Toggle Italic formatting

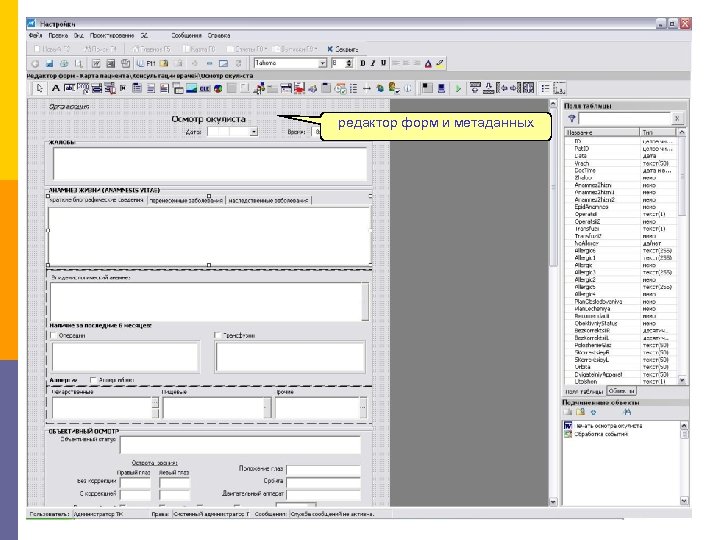[x=373, y=63]
